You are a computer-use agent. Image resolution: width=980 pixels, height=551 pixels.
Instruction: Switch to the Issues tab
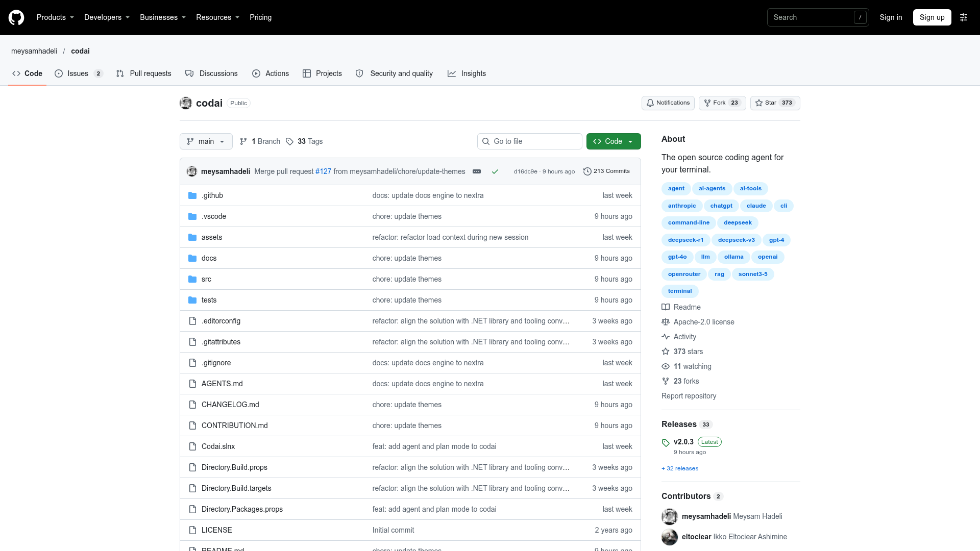click(79, 73)
